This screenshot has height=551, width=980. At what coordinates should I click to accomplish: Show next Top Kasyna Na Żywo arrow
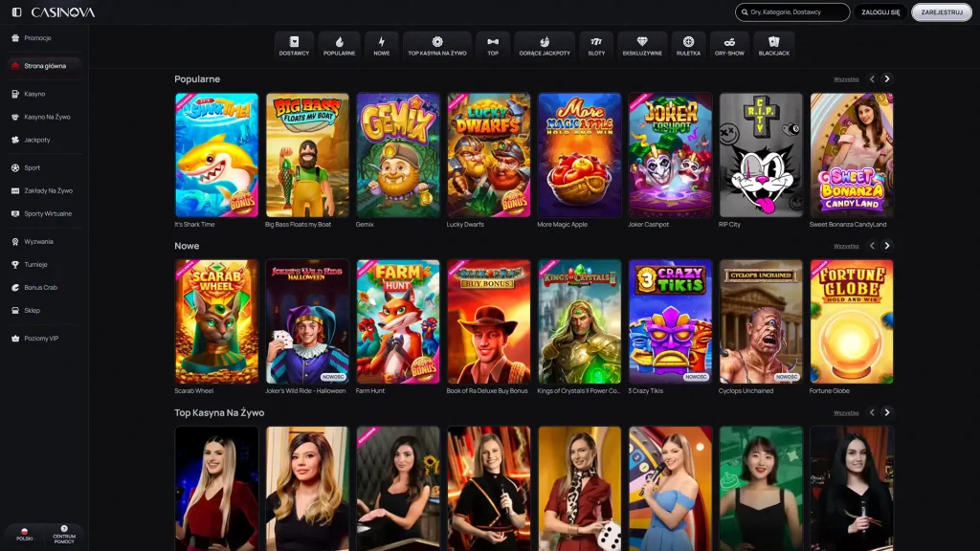(887, 412)
